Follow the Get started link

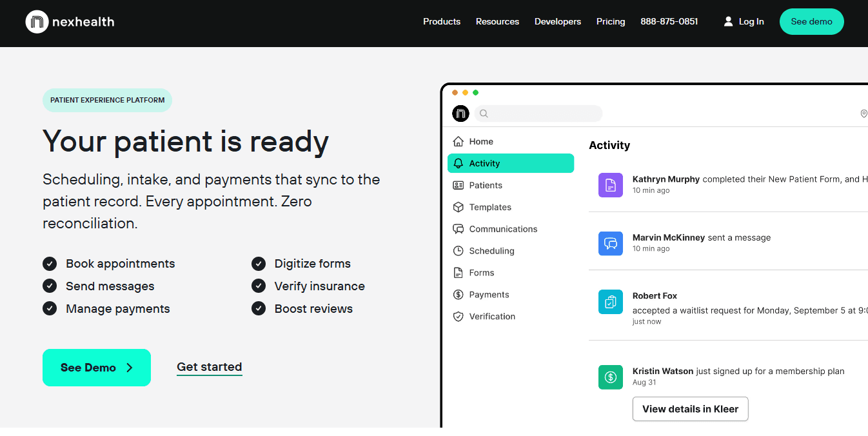point(210,367)
